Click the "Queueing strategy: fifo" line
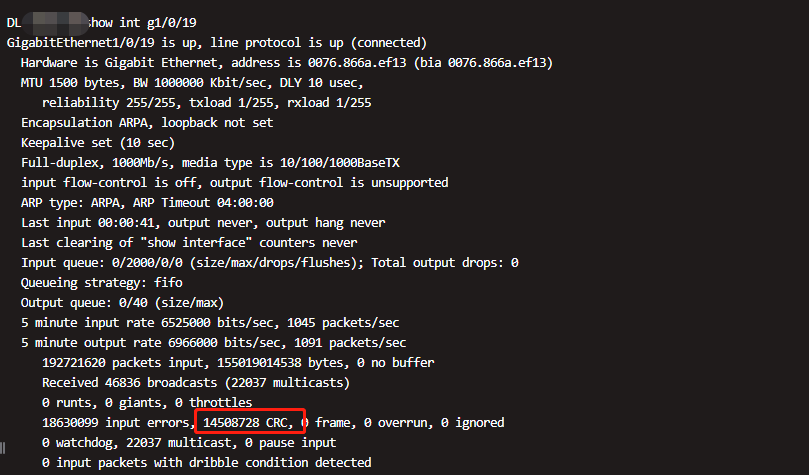This screenshot has height=475, width=809. point(102,282)
